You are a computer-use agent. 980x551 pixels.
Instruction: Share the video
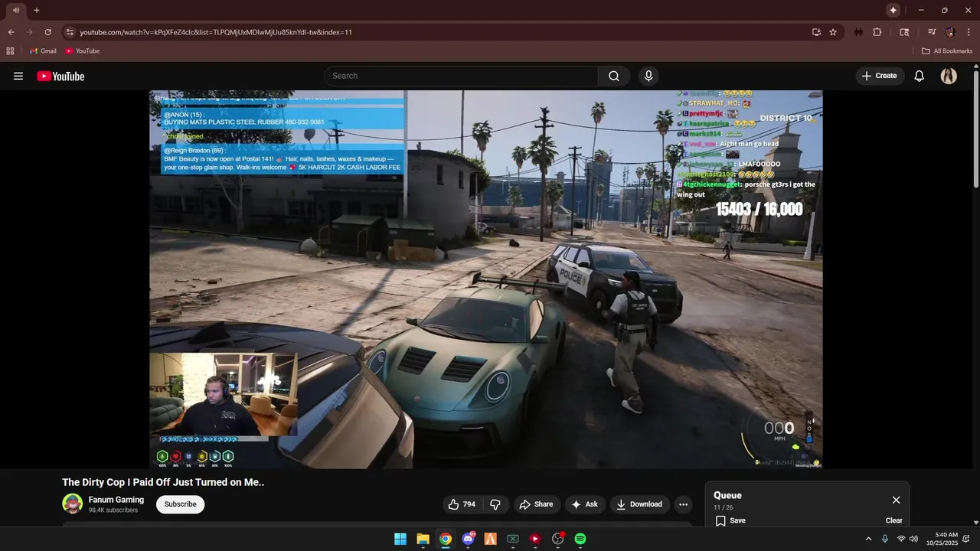pos(536,504)
